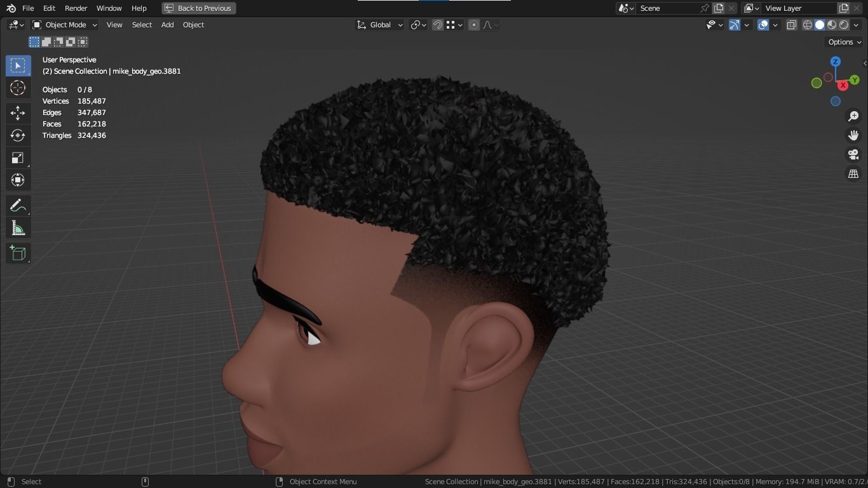
Task: Expand the sidebar arrow at right edge
Action: coord(865,63)
